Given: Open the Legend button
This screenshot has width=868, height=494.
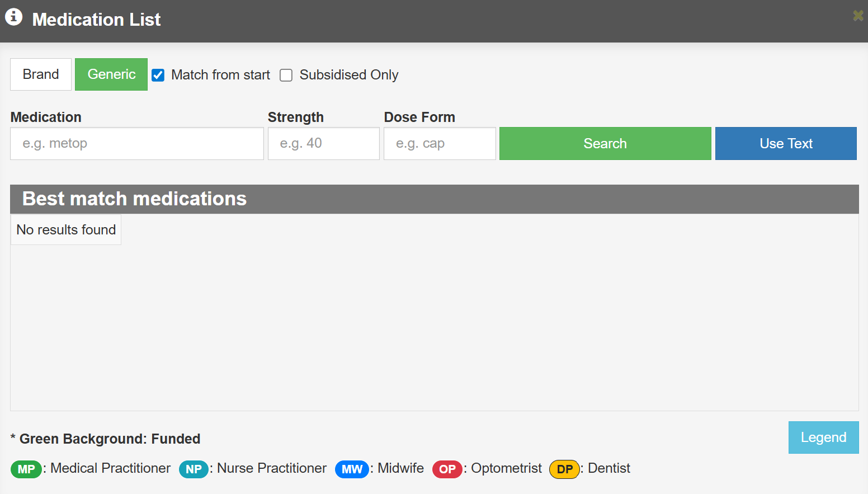Looking at the screenshot, I should [823, 437].
